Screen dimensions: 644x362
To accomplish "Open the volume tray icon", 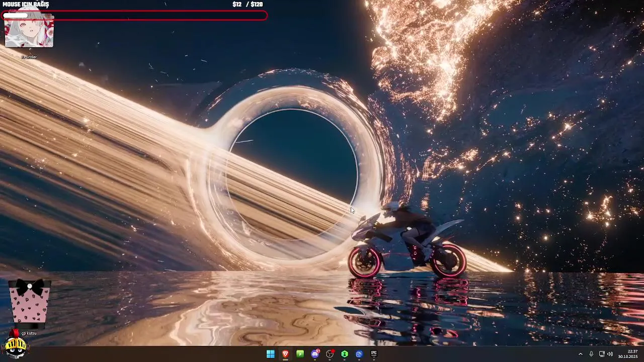I will (x=610, y=354).
